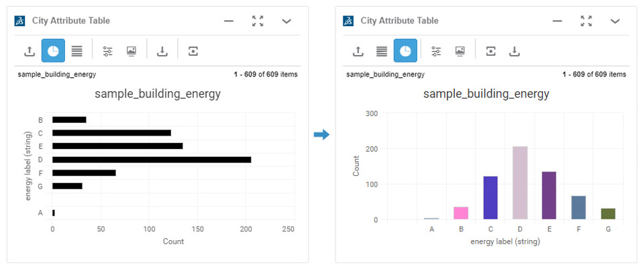The width and height of the screenshot is (644, 269).
Task: Click the image export icon in the left panel
Action: [131, 51]
